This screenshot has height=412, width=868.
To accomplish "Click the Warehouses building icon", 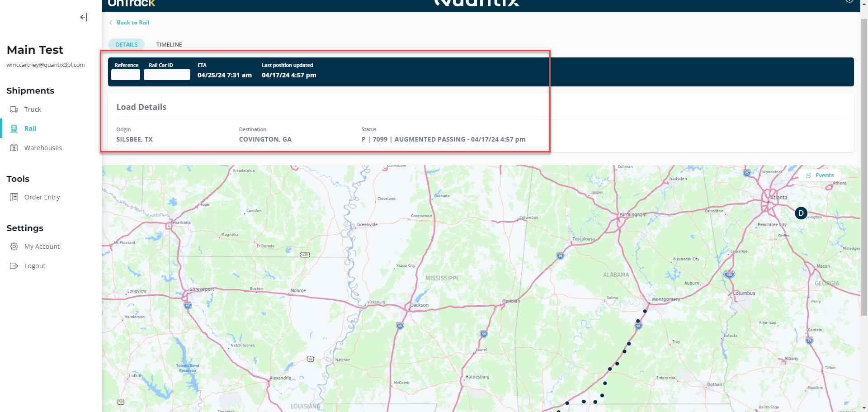I will [x=14, y=148].
